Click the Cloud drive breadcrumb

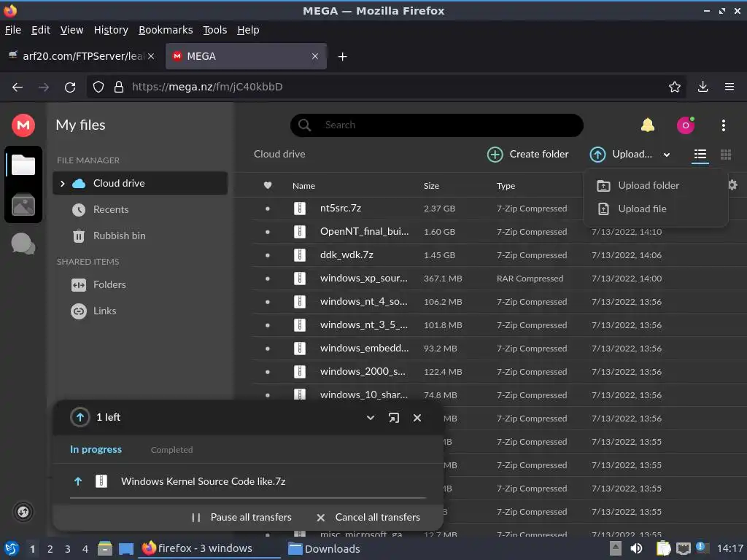pyautogui.click(x=279, y=155)
